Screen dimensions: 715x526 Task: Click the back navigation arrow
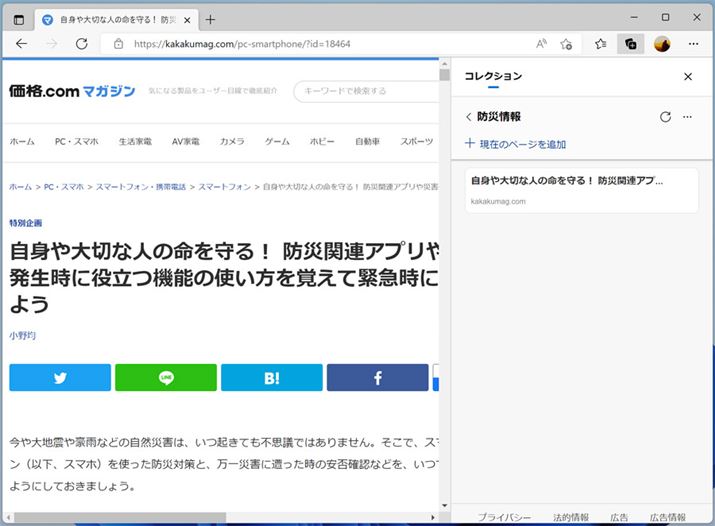click(x=22, y=44)
